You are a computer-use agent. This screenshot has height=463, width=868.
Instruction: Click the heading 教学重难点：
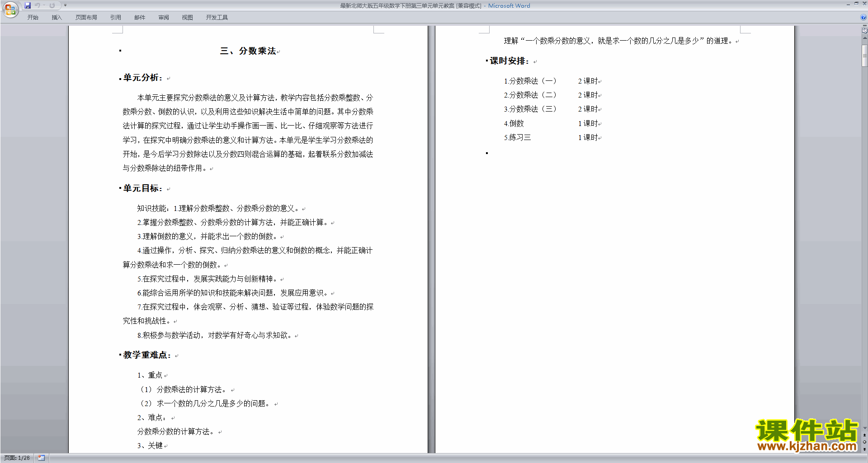147,355
